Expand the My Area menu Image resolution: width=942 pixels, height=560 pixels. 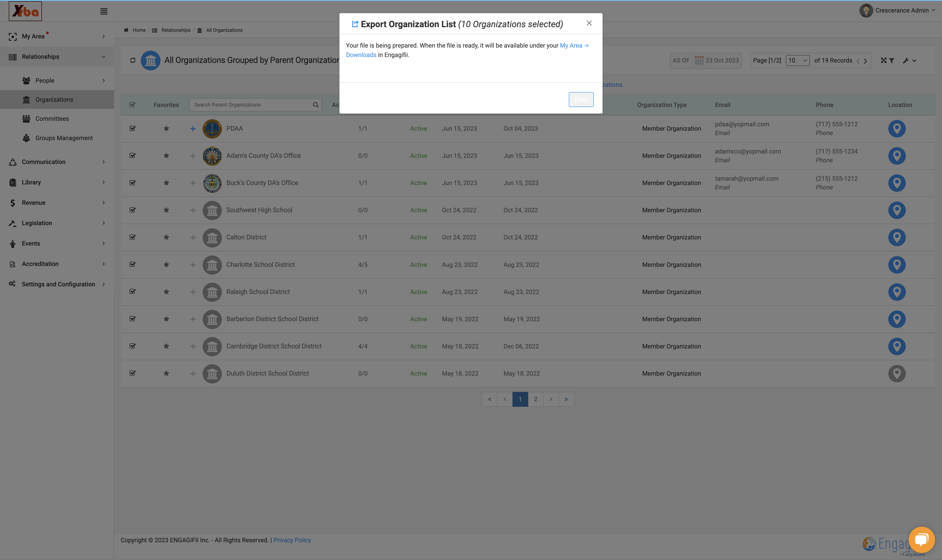click(57, 36)
